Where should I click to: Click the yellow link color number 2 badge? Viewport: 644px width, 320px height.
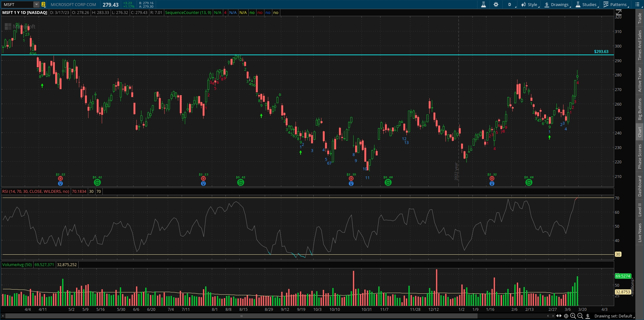[43, 4]
